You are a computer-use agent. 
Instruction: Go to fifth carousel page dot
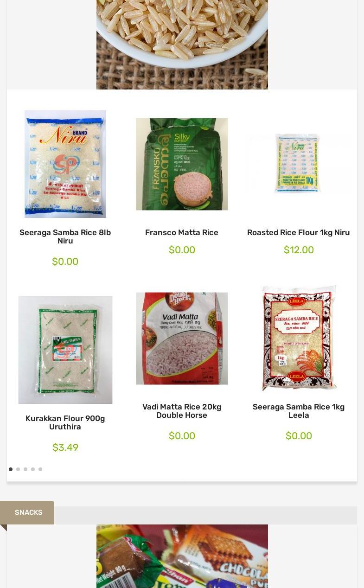tap(40, 469)
